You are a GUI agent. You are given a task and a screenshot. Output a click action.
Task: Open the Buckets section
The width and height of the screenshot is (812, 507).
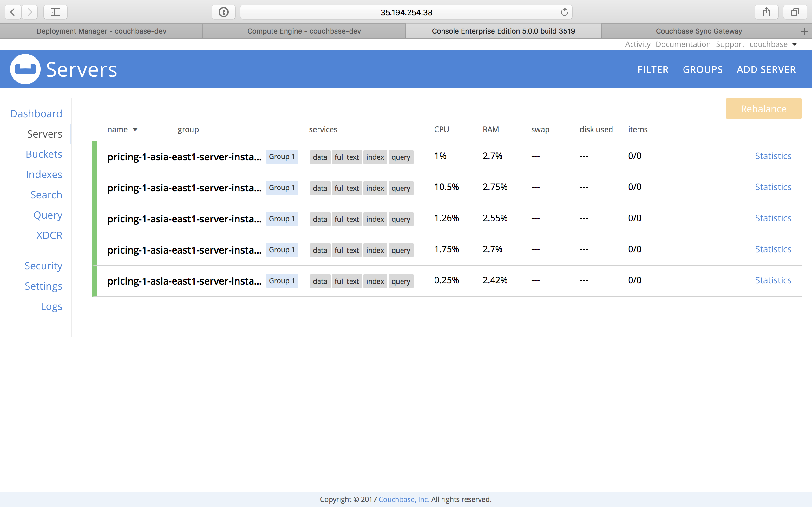44,154
